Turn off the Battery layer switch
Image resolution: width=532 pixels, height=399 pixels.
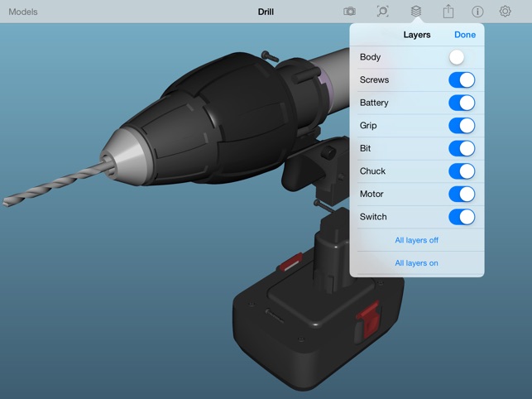coord(462,103)
